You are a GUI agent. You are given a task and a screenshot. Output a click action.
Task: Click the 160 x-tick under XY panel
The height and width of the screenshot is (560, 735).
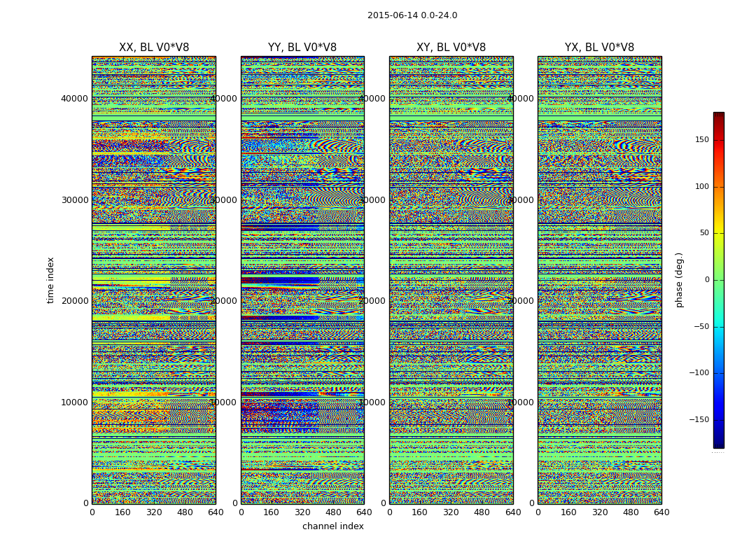coord(420,512)
